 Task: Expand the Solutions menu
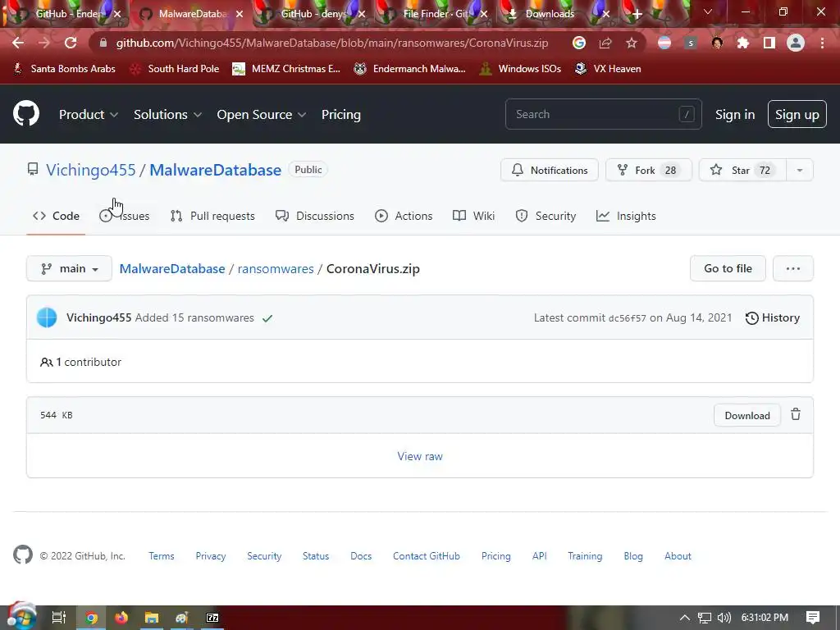pos(167,115)
